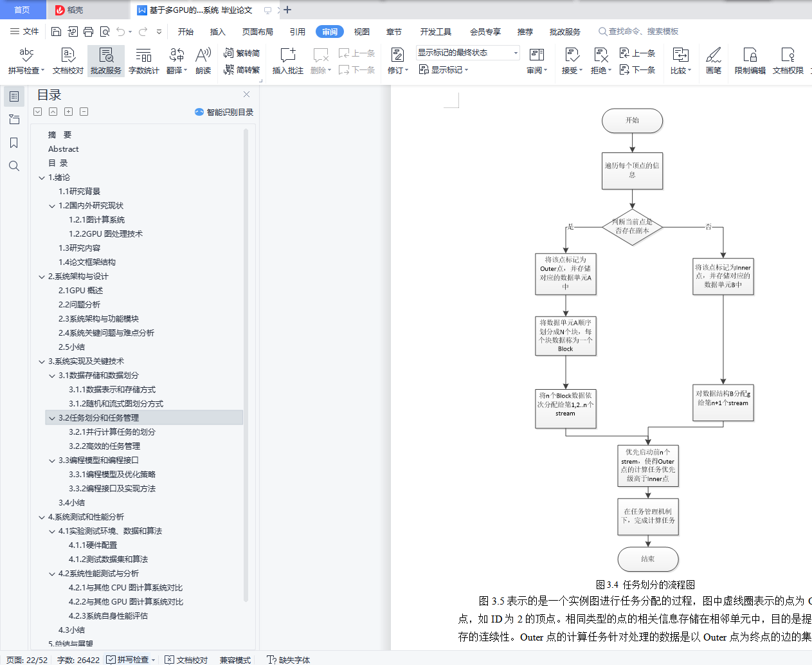Go to next revision
This screenshot has height=665, width=812.
tap(637, 69)
